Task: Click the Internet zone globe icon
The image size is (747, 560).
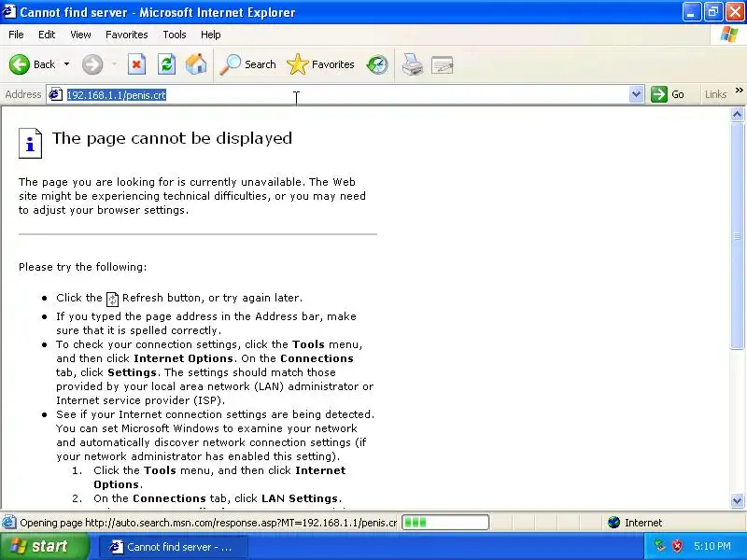Action: point(613,523)
